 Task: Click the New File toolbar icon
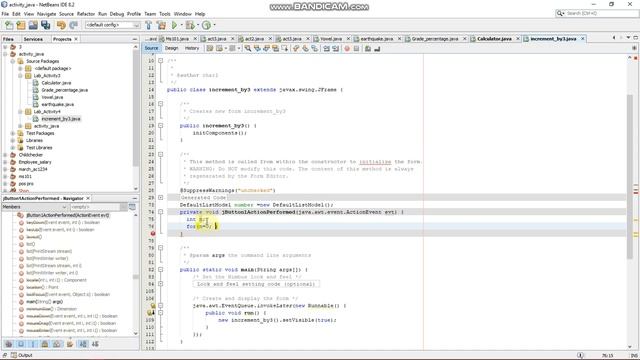(9, 25)
